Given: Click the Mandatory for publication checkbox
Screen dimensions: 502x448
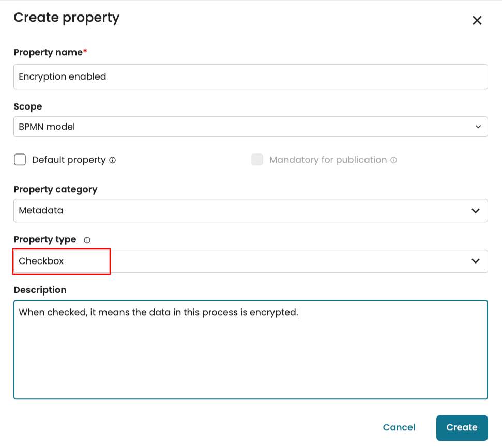Looking at the screenshot, I should 257,160.
